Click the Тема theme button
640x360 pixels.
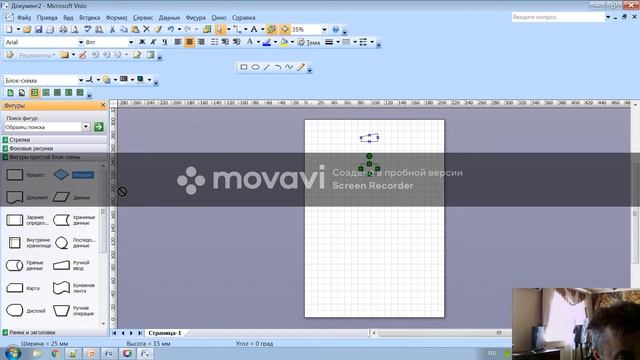[x=309, y=42]
